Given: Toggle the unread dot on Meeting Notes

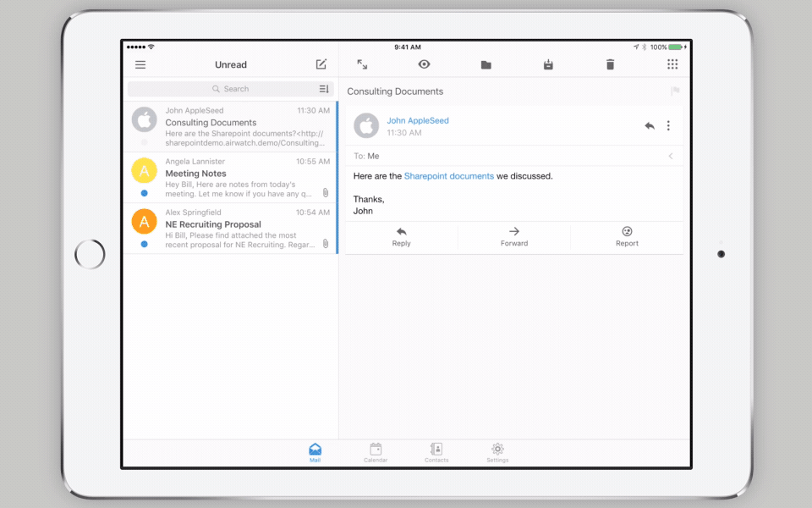Looking at the screenshot, I should [144, 193].
